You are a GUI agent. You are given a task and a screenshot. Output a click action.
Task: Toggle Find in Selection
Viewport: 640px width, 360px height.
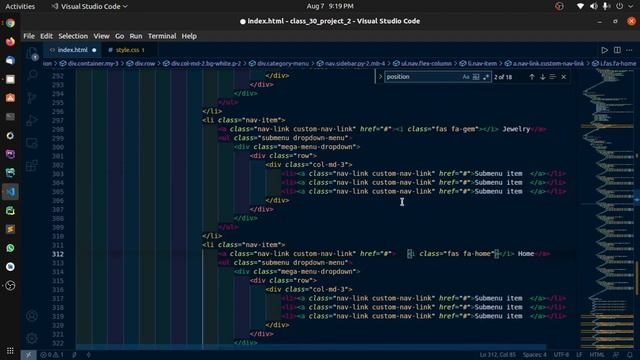553,77
